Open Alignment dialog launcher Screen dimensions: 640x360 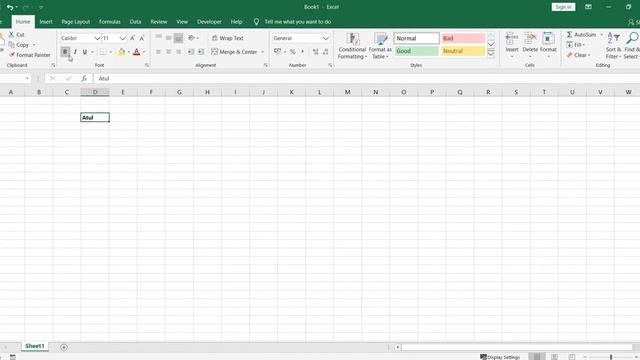[x=266, y=65]
